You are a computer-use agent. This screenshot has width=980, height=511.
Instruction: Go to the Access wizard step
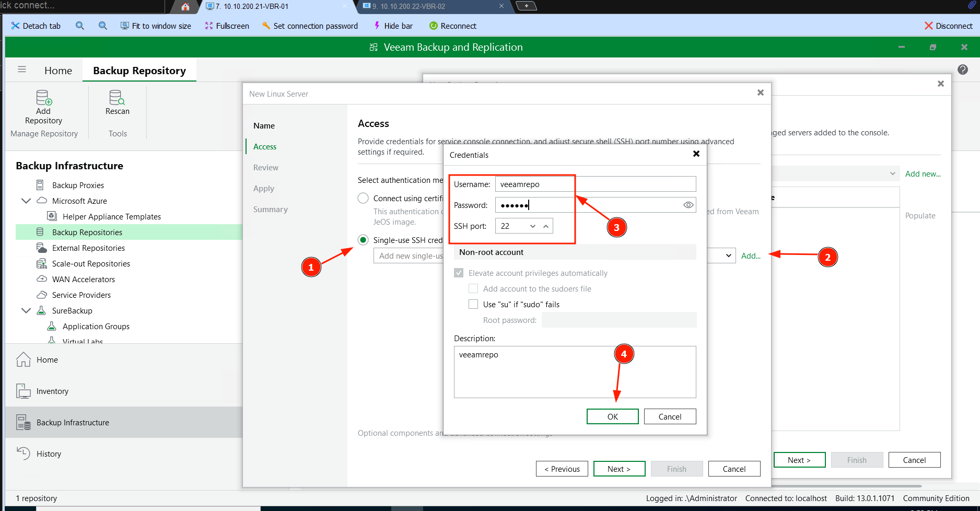(265, 146)
